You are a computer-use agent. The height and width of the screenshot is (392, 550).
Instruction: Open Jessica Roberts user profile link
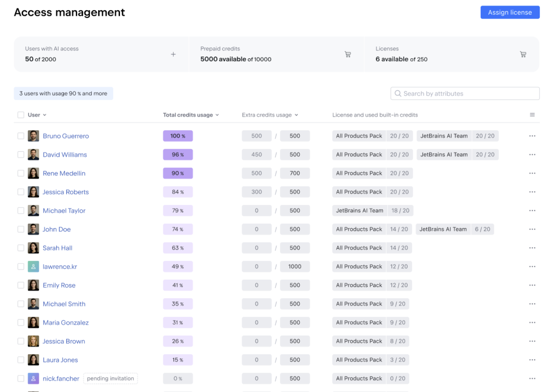(66, 192)
